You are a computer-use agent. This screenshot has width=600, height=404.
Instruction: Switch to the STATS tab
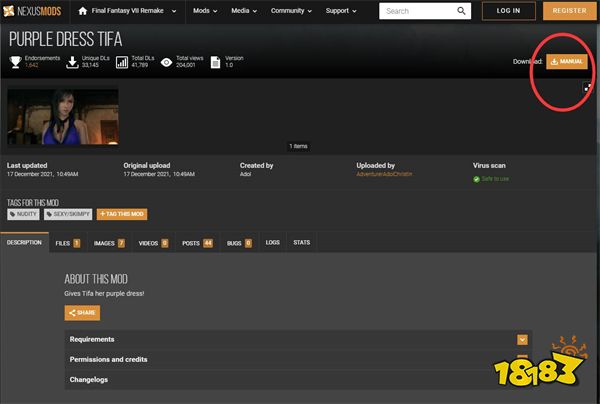click(x=302, y=243)
